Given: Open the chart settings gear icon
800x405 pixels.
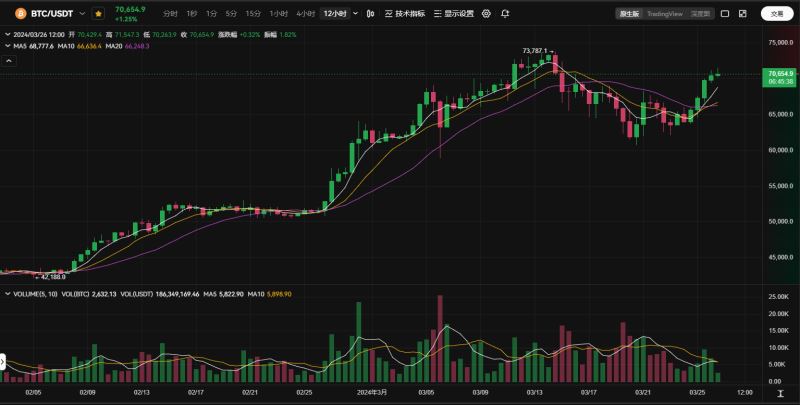Looking at the screenshot, I should pos(486,14).
